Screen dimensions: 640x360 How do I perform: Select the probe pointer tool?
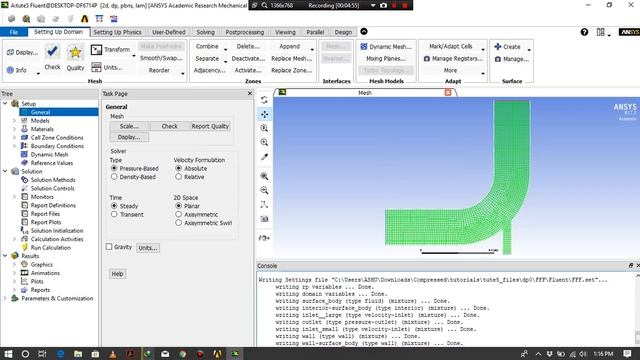264,157
